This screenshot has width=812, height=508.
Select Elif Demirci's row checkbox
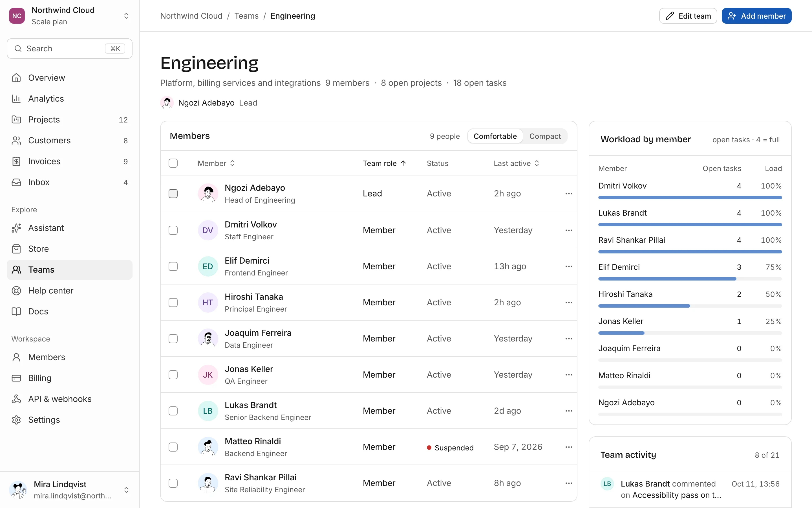click(173, 266)
